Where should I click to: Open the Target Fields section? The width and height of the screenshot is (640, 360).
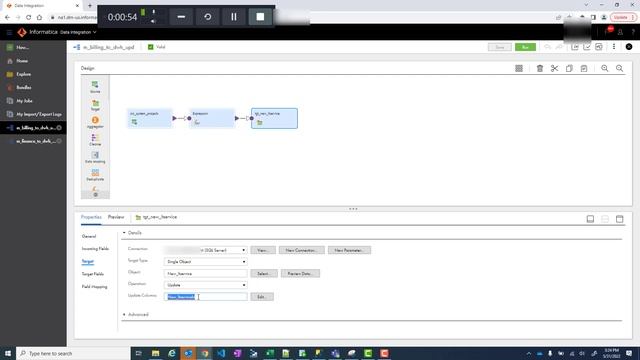pos(93,274)
